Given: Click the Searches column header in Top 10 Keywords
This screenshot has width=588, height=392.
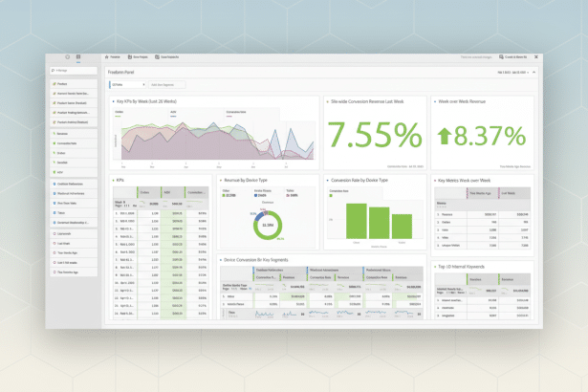Looking at the screenshot, I should pos(483,279).
